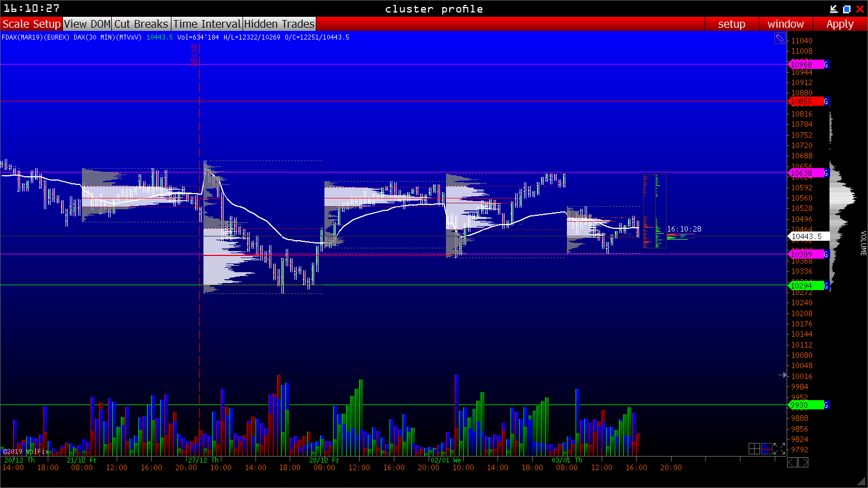Click the four-pane grid layout icon
This screenshot has height=488, width=868.
754,448
